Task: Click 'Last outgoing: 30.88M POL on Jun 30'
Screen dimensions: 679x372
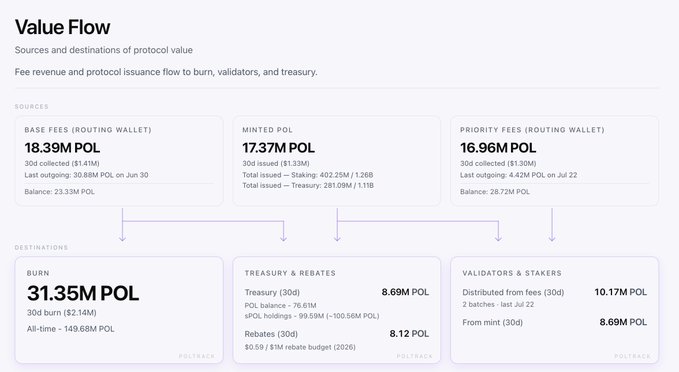Action: [86, 175]
